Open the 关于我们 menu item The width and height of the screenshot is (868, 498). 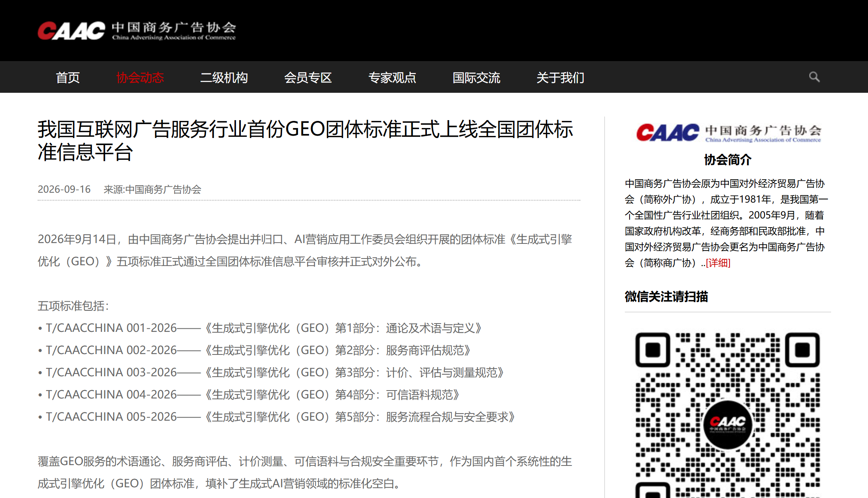click(x=561, y=77)
